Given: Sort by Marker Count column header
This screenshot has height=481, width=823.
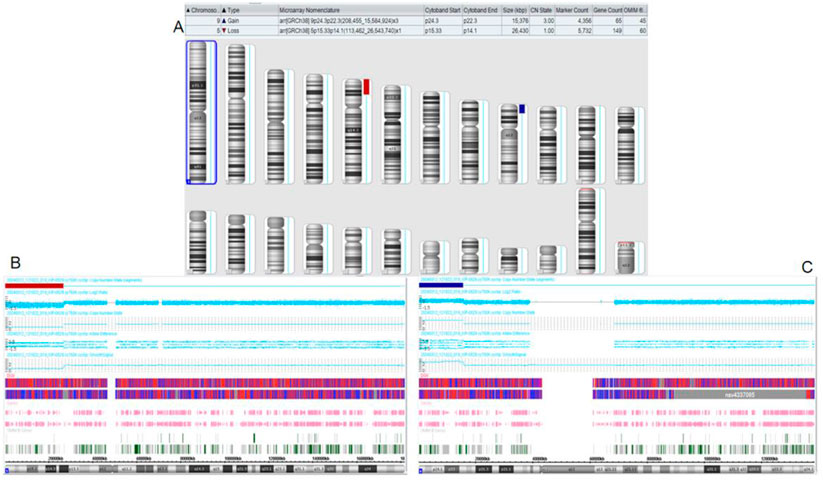Looking at the screenshot, I should (574, 10).
